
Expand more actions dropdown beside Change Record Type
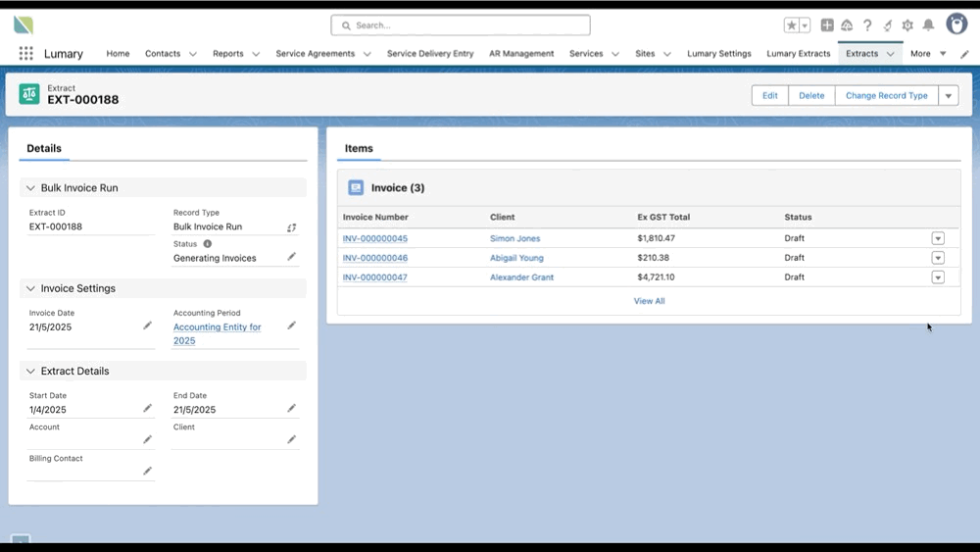point(948,95)
